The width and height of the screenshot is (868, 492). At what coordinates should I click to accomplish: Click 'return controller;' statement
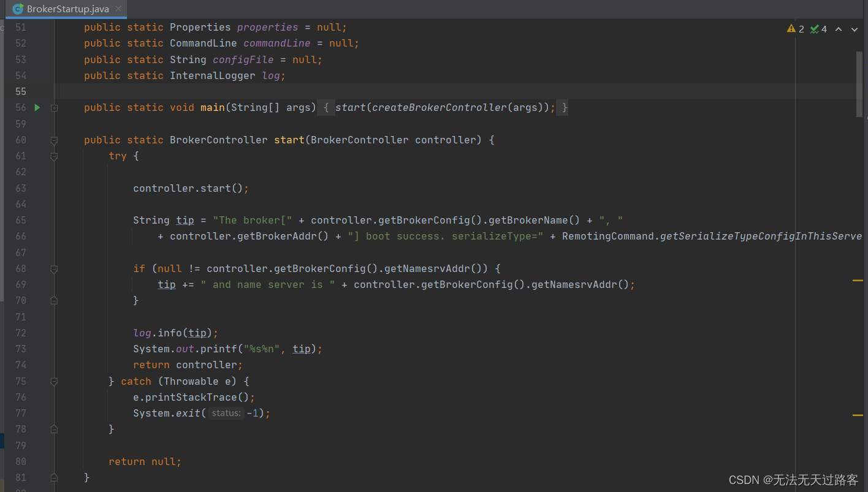click(x=188, y=365)
